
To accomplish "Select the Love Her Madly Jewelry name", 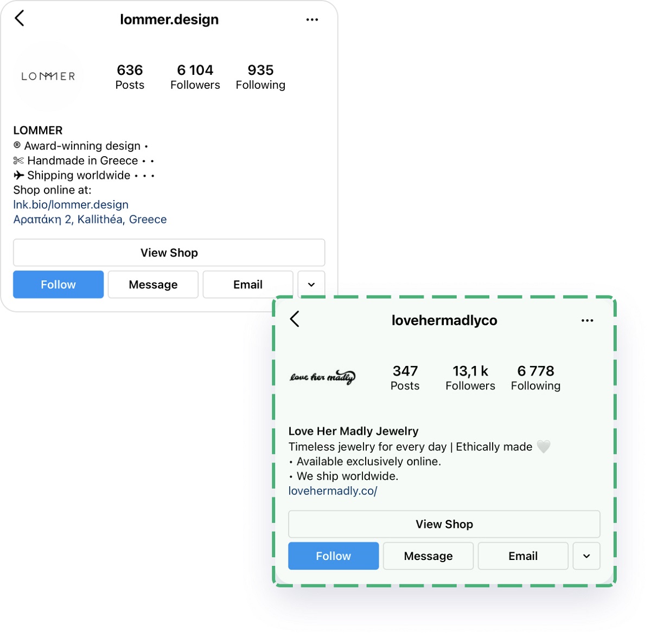I will (354, 432).
